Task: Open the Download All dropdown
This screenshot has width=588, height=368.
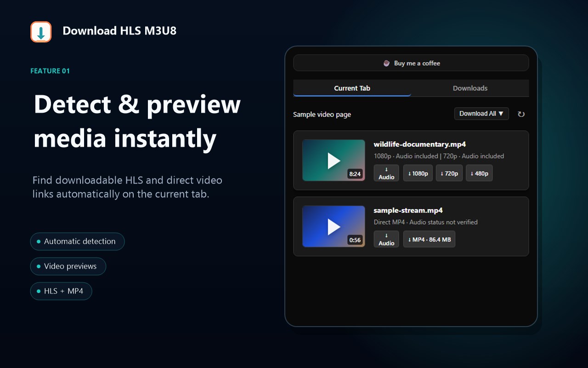Action: click(x=481, y=114)
